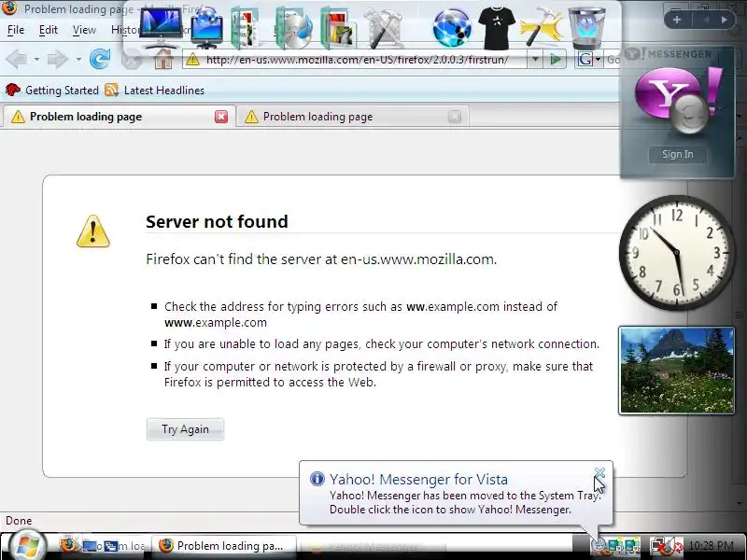The height and width of the screenshot is (560, 747).
Task: Open the recycle bin dock icon
Action: click(x=587, y=28)
